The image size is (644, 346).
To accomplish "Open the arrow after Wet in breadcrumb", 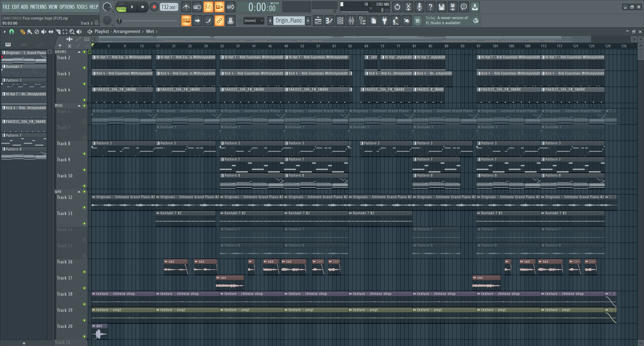I will [x=156, y=32].
